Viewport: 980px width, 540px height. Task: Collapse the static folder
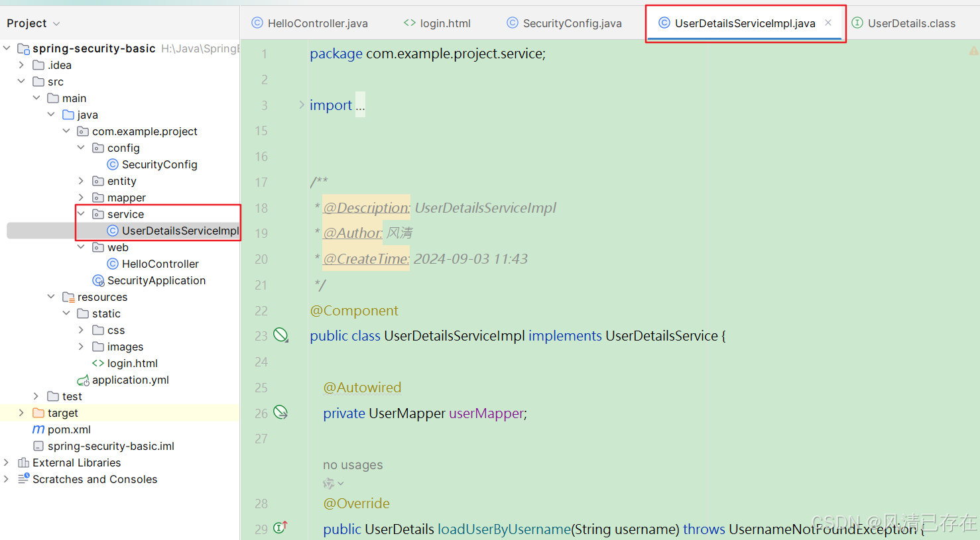click(66, 313)
